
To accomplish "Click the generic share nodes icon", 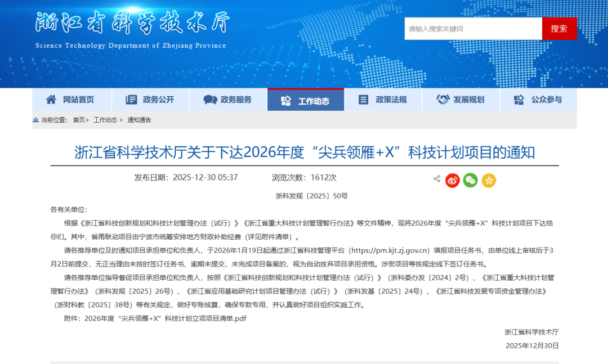I will (x=436, y=178).
